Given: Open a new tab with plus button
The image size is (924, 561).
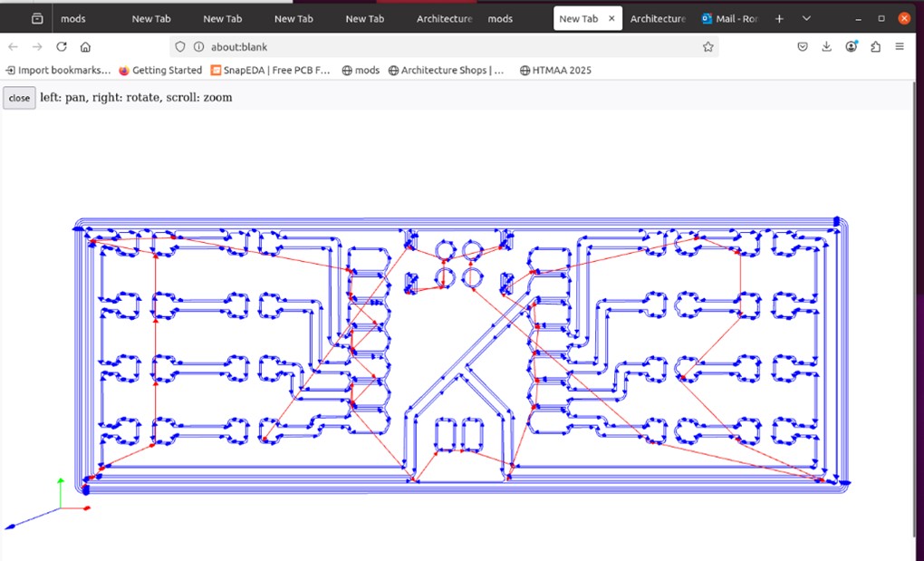Looking at the screenshot, I should [779, 18].
